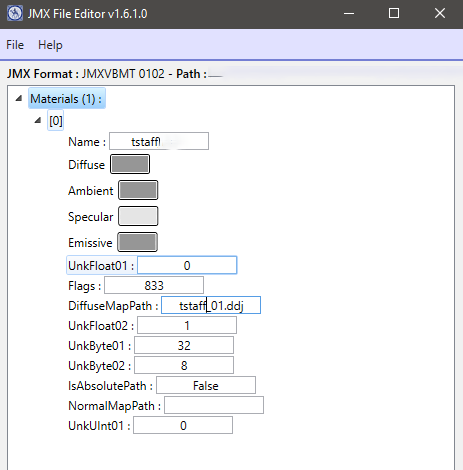
Task: Click the UnkByte01 field showing 32
Action: coord(184,345)
